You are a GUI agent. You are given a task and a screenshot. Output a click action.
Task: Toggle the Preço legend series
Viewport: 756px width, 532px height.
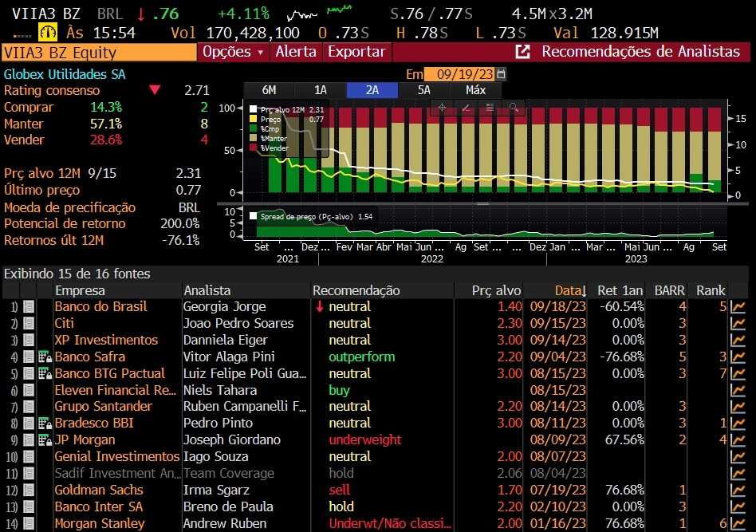253,119
